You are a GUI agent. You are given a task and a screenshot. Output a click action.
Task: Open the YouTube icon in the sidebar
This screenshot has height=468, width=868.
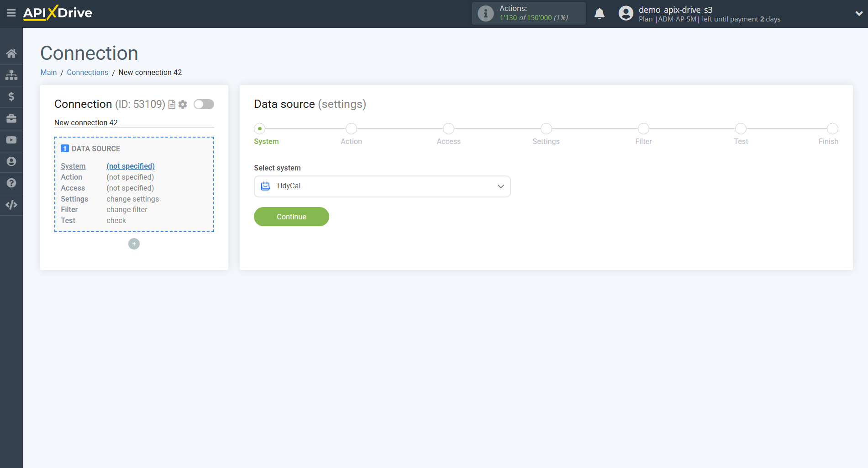click(x=11, y=139)
